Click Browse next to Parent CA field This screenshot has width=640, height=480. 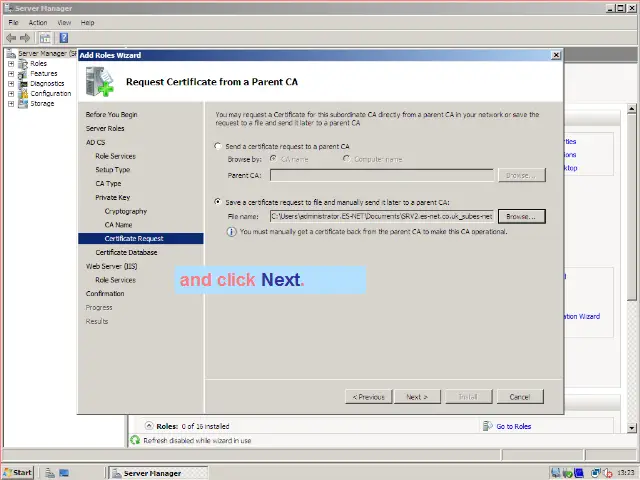(x=521, y=175)
